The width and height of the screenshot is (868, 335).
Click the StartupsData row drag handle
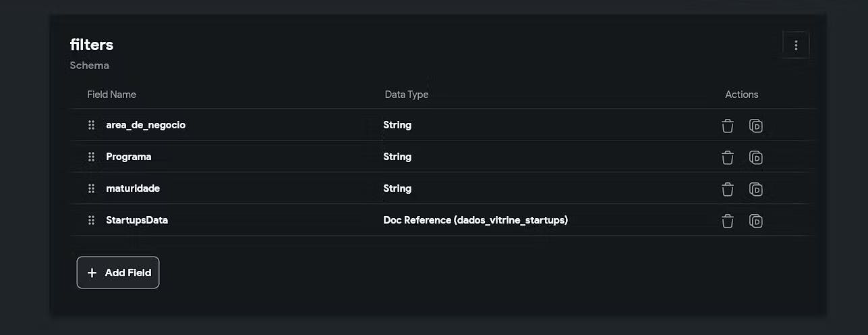click(91, 220)
